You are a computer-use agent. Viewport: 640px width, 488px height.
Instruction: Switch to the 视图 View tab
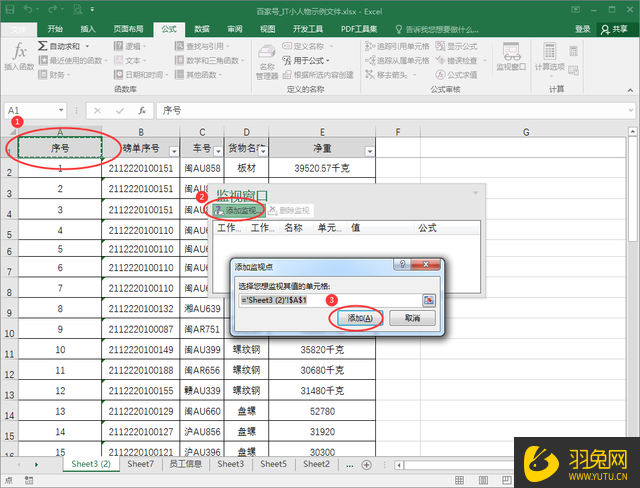[267, 29]
